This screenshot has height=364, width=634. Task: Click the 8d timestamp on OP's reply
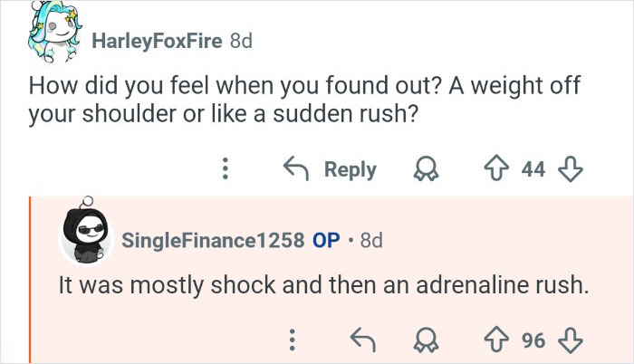tap(371, 240)
